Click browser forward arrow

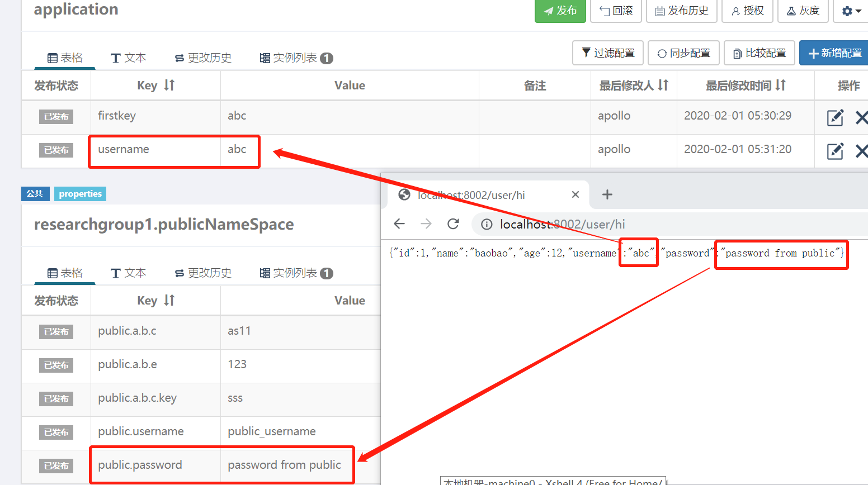[426, 224]
